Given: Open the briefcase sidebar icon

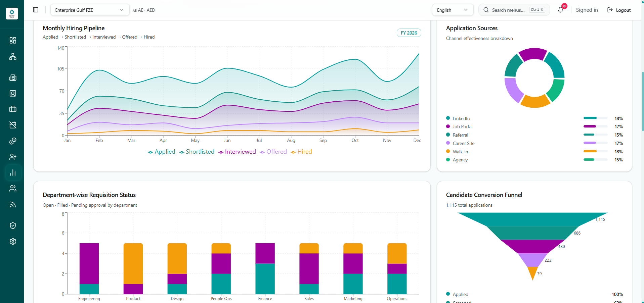Looking at the screenshot, I should [x=13, y=109].
